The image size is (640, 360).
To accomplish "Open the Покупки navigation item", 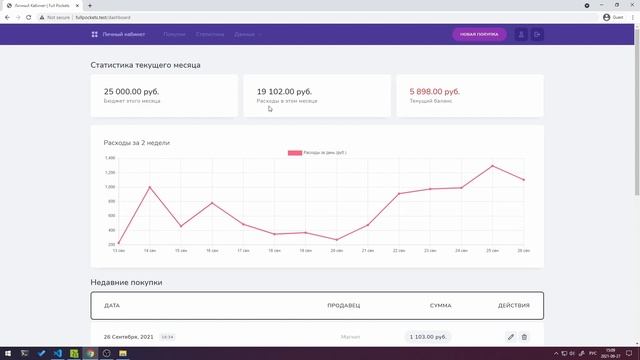I will tap(174, 34).
